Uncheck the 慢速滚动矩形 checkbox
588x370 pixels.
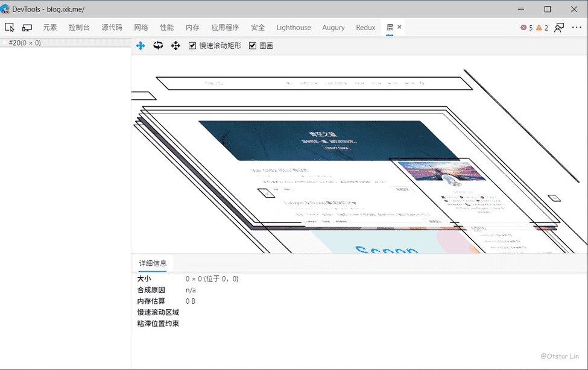192,46
